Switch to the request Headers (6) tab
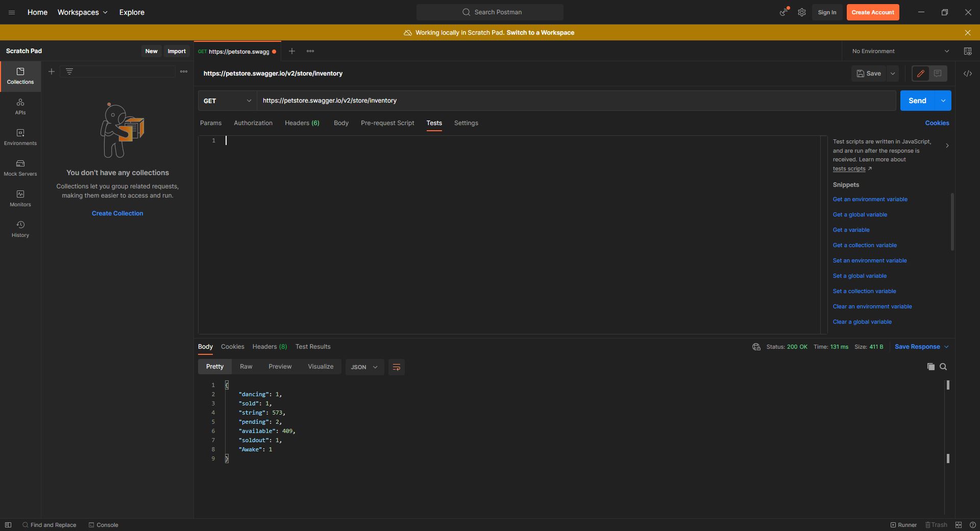This screenshot has height=531, width=980. point(302,123)
